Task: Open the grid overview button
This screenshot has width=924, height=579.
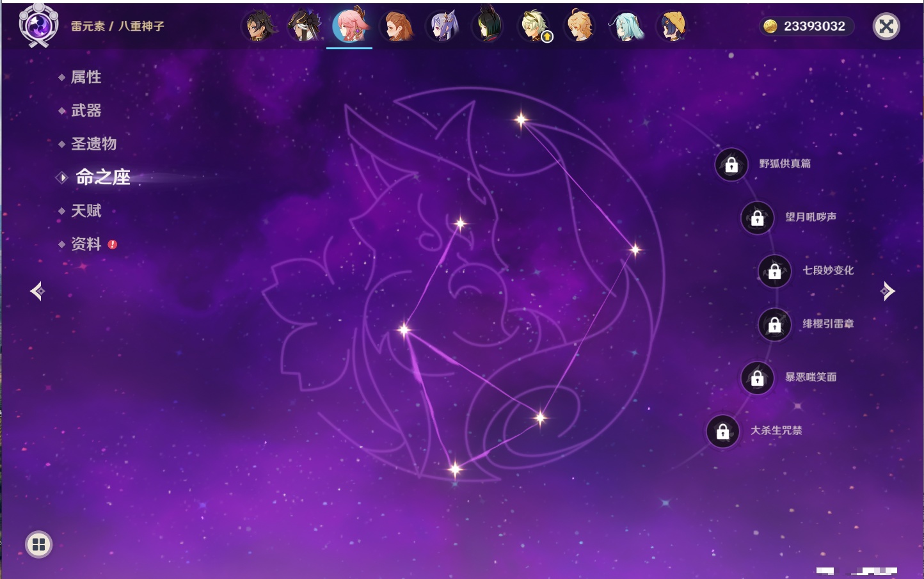Action: [x=38, y=544]
